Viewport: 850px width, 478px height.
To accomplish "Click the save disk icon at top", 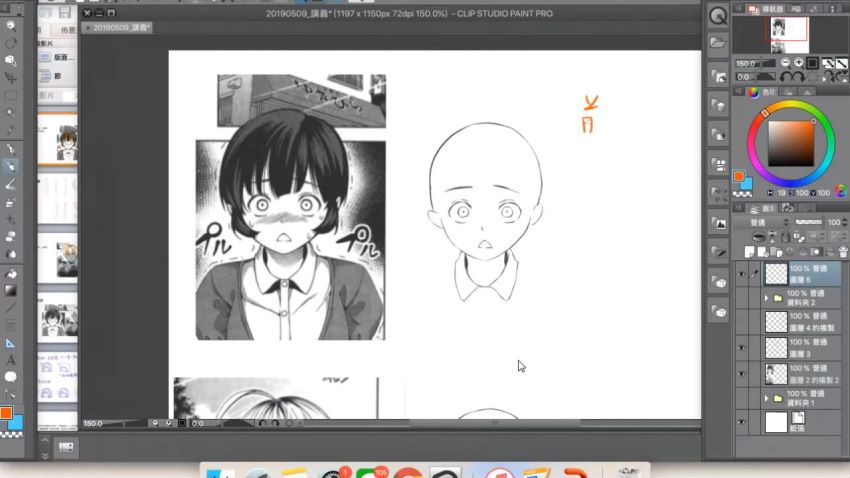I will point(65,12).
